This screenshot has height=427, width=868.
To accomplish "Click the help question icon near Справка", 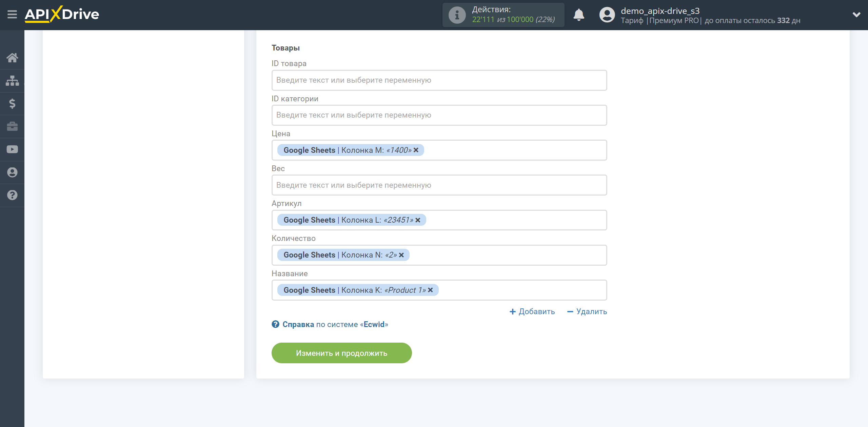I will pos(275,324).
